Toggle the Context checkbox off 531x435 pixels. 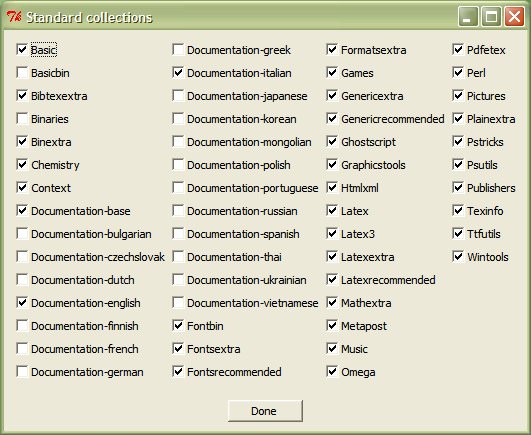(x=22, y=188)
